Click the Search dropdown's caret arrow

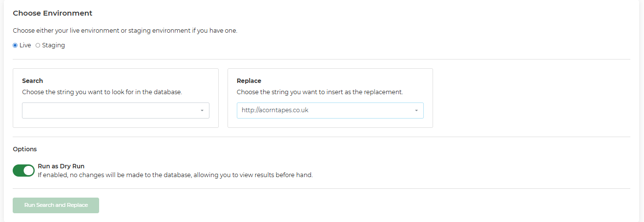coord(202,111)
